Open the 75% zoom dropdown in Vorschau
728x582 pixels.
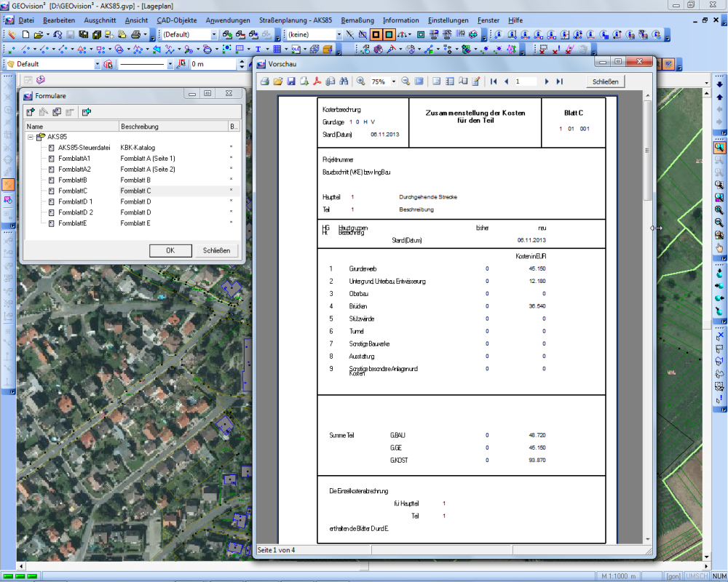pos(394,81)
